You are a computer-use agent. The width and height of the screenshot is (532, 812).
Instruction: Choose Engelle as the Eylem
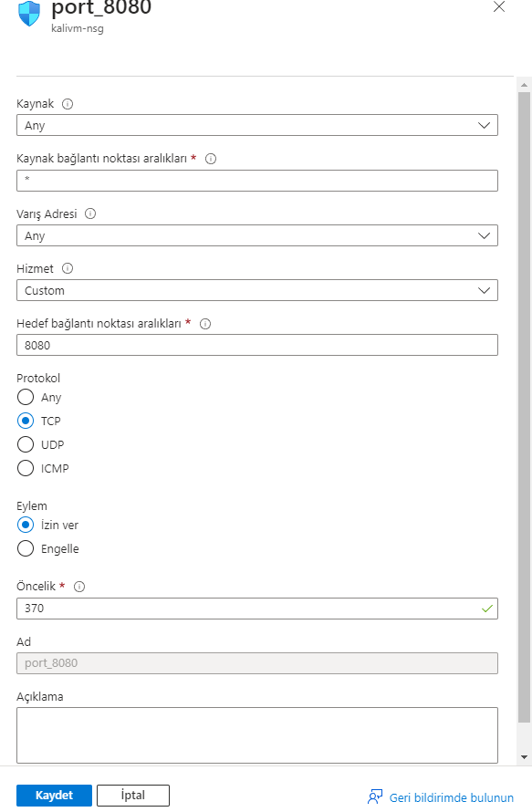coord(26,548)
